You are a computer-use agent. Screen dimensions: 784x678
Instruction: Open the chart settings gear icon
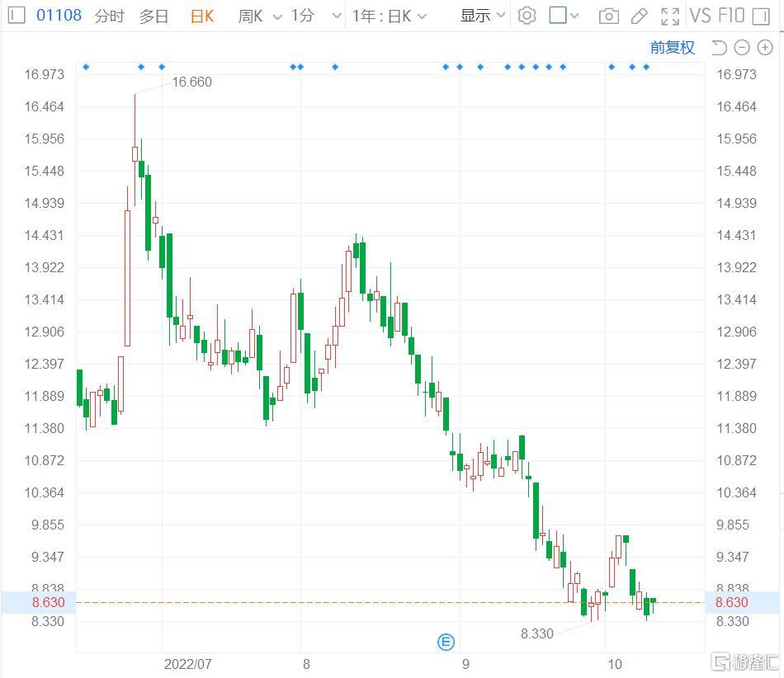[x=527, y=16]
